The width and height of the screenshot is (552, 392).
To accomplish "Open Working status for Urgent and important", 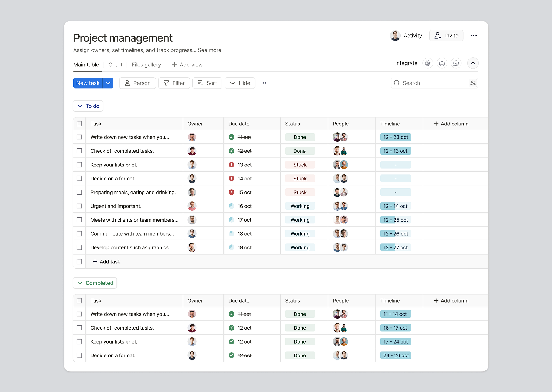I will click(x=300, y=206).
